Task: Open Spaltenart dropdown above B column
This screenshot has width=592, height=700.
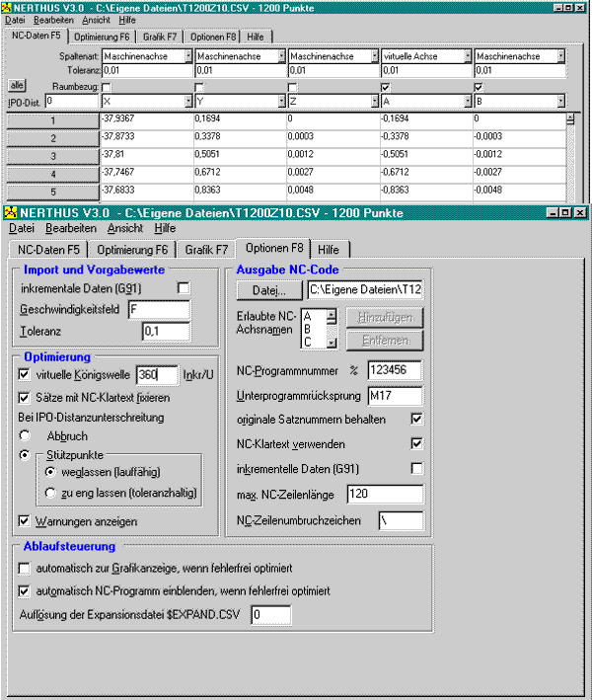Action: pos(560,56)
